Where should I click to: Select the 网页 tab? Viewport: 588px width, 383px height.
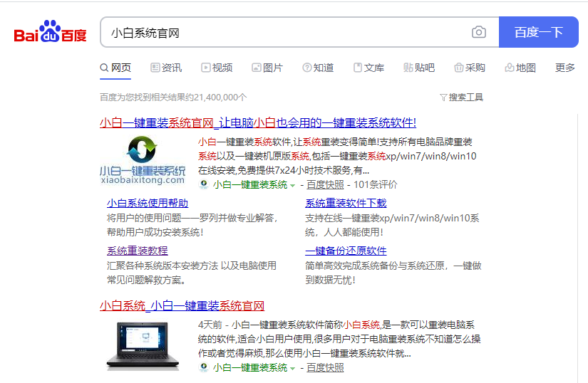(115, 68)
